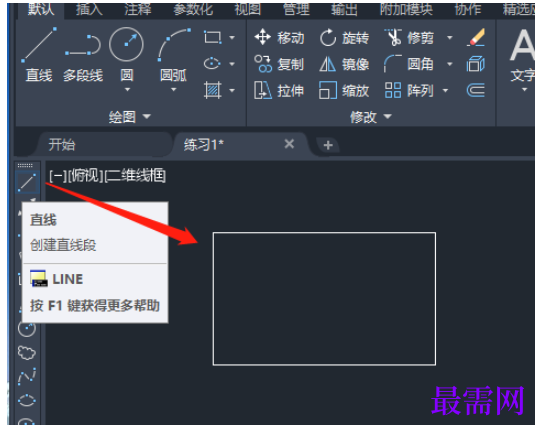Screen dimensions: 543x432
Task: Click the revision cloud tool in left toolbar
Action: [27, 353]
